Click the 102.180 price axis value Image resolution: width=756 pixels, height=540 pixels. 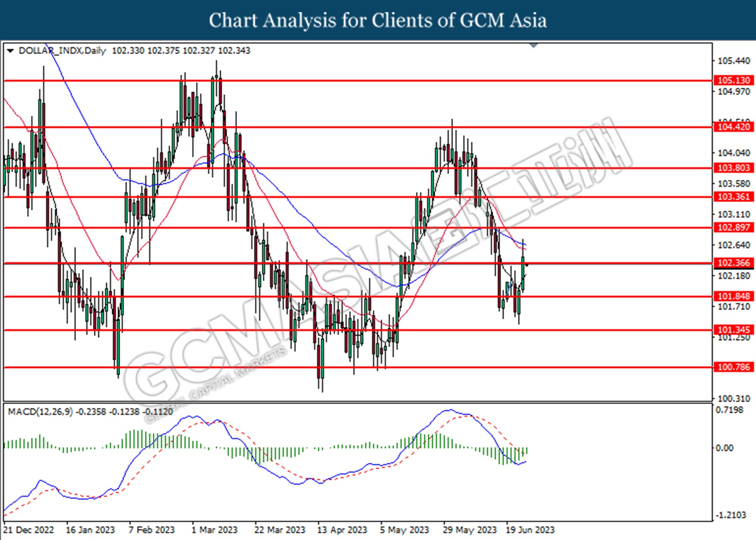pyautogui.click(x=734, y=276)
